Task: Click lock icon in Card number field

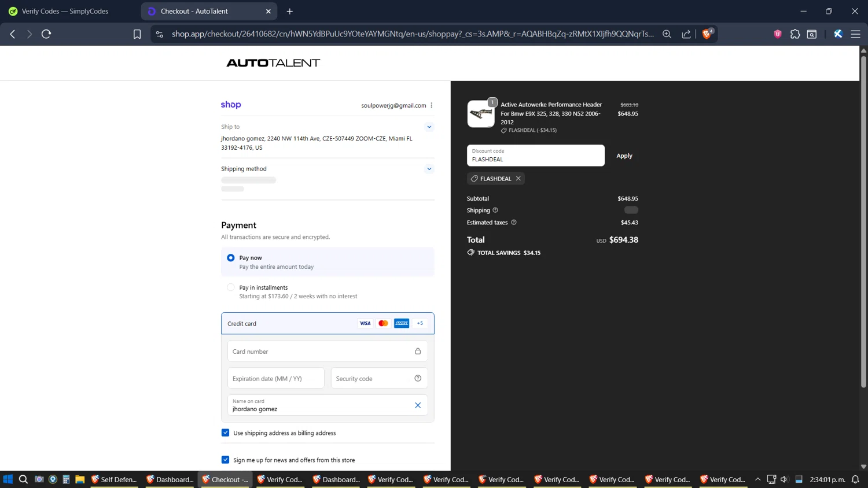Action: click(x=418, y=351)
